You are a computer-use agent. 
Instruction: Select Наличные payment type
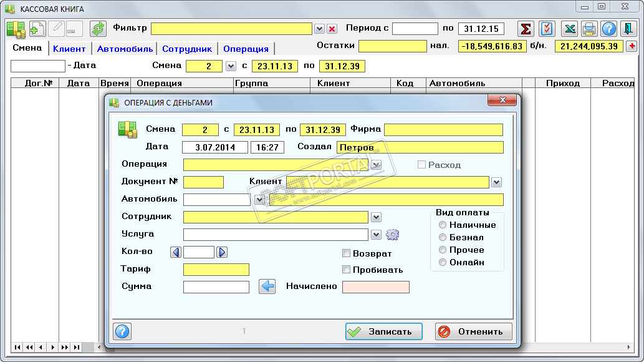(443, 225)
